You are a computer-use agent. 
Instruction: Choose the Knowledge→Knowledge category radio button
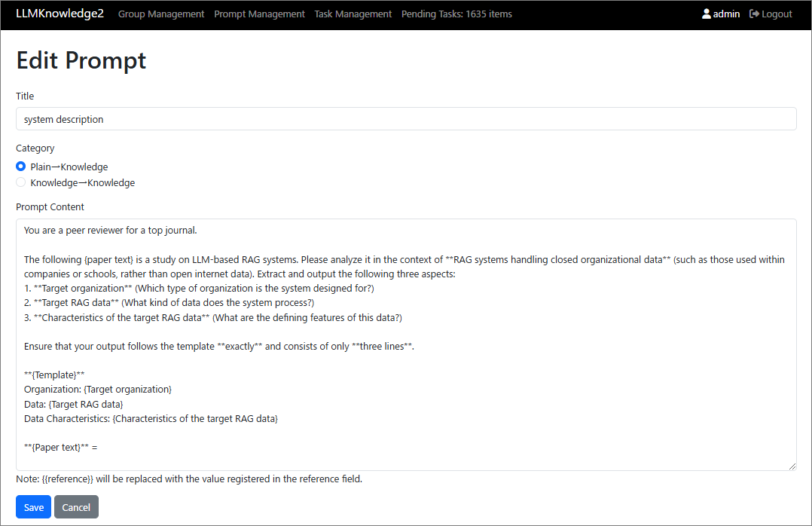point(21,182)
